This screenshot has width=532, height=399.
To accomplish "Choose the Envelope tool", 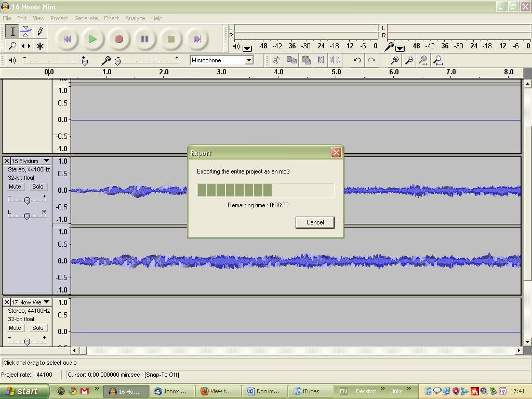I will coord(26,32).
